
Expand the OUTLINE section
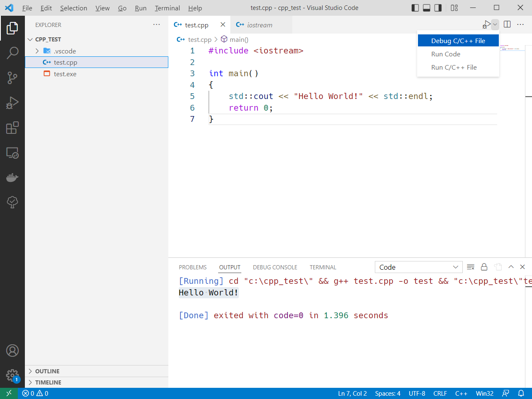(97, 371)
